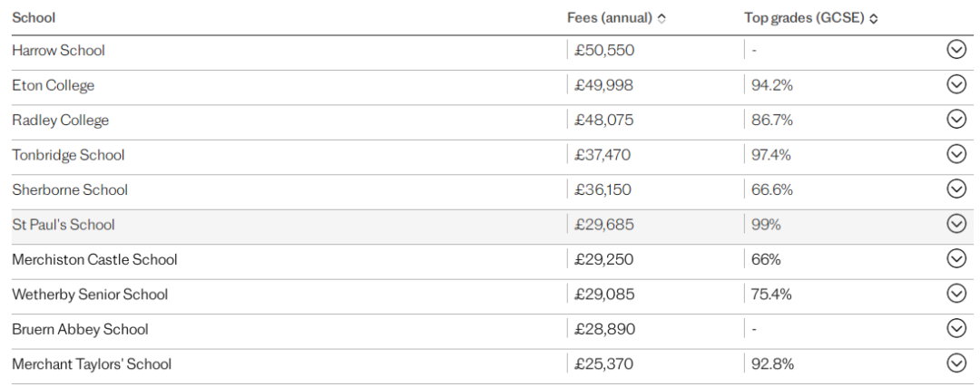Viewport: 980px width, 387px height.
Task: Click the St Paul's School chevron icon
Action: [956, 224]
